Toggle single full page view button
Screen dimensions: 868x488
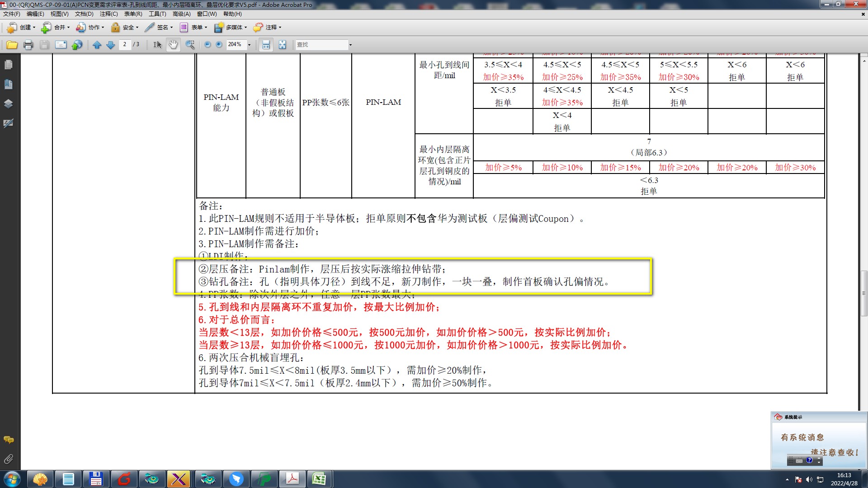click(283, 45)
